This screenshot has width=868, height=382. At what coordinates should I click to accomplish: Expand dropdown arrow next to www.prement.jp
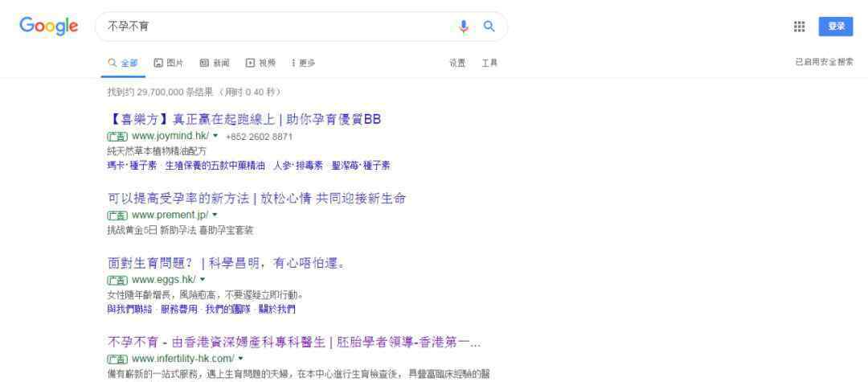point(215,215)
